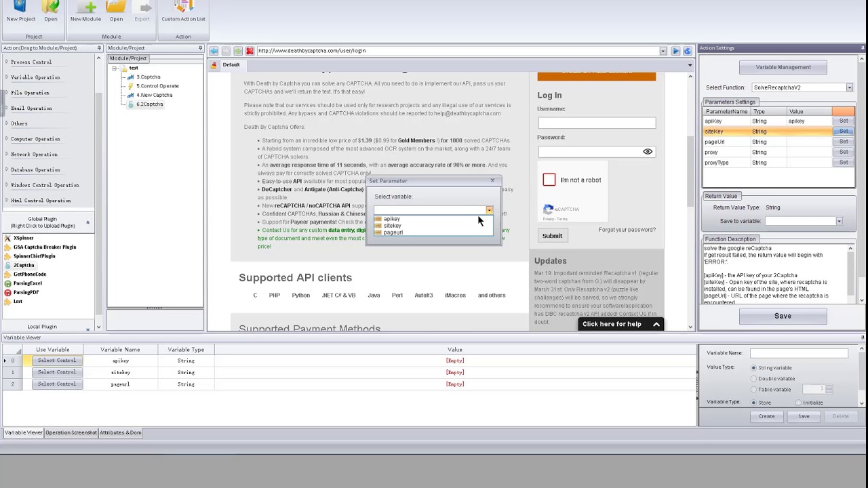Select the Store variable type

click(753, 403)
